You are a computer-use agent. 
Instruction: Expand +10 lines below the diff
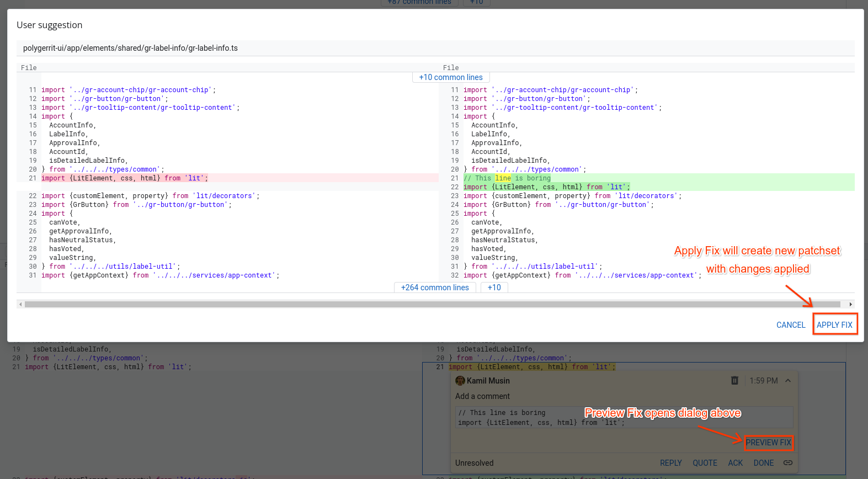[x=494, y=288]
